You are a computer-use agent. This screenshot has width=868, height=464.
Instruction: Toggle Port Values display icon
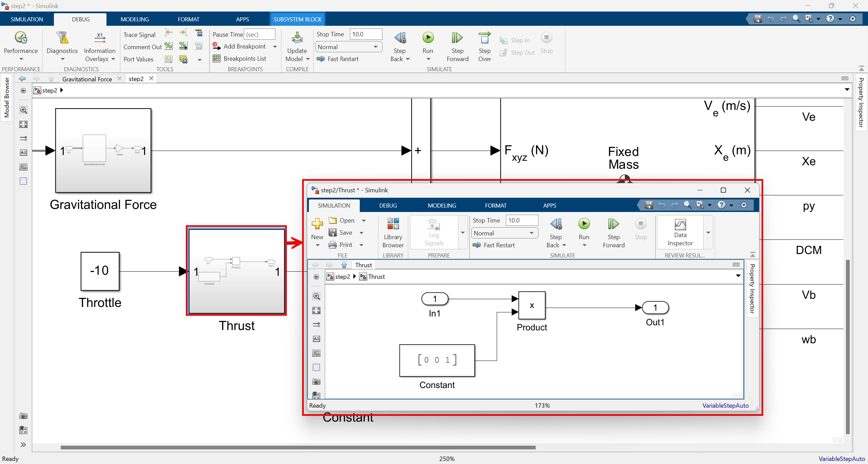tap(168, 59)
